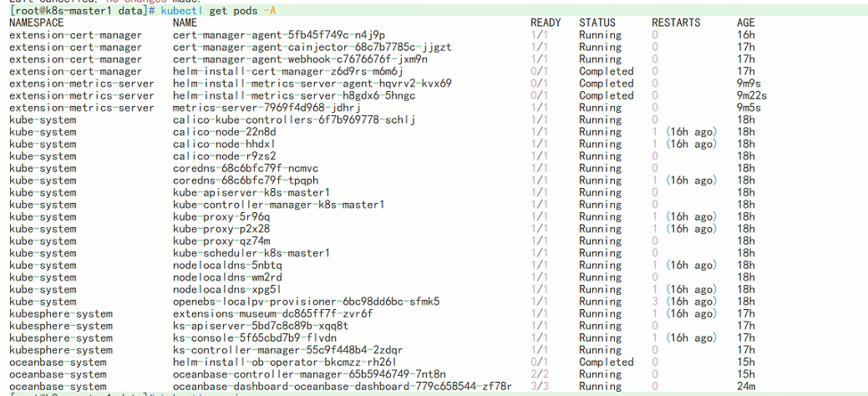Click the 3/3 ready value
Image resolution: width=868 pixels, height=396 pixels.
tap(539, 387)
